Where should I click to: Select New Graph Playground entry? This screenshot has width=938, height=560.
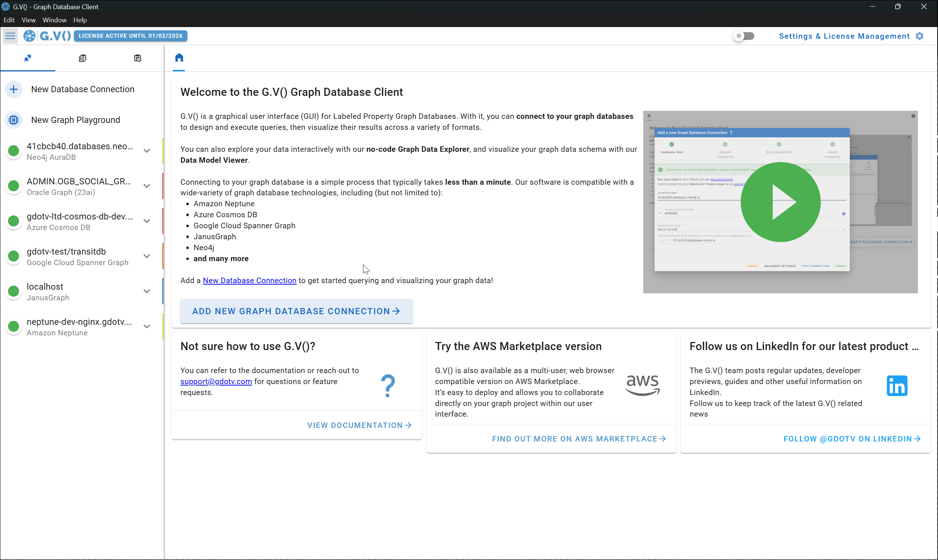tap(82, 120)
